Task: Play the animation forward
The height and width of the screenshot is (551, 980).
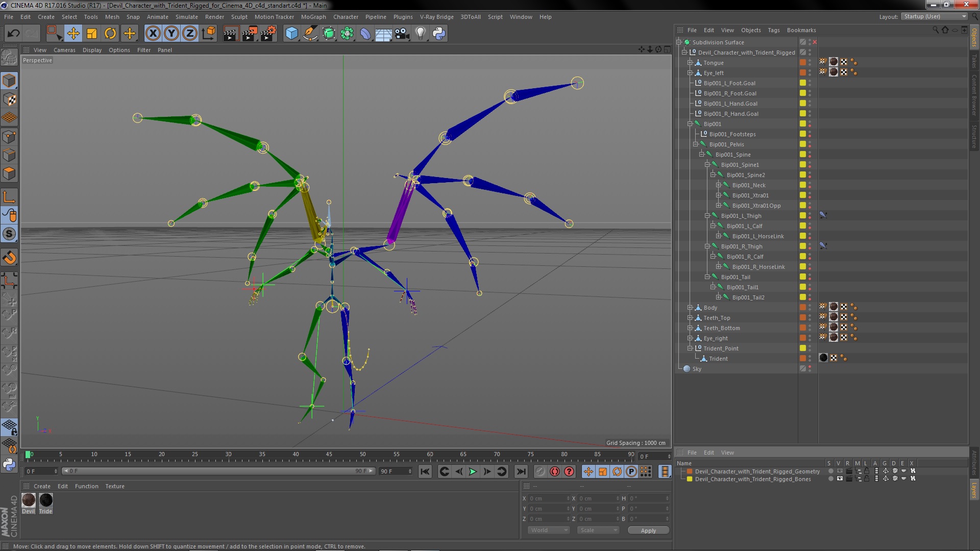Action: pos(473,471)
